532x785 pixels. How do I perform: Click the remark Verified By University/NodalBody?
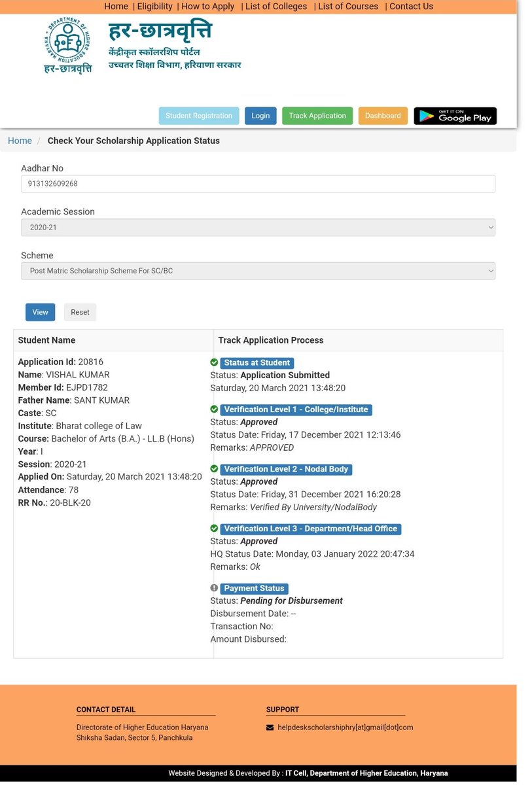pos(313,507)
